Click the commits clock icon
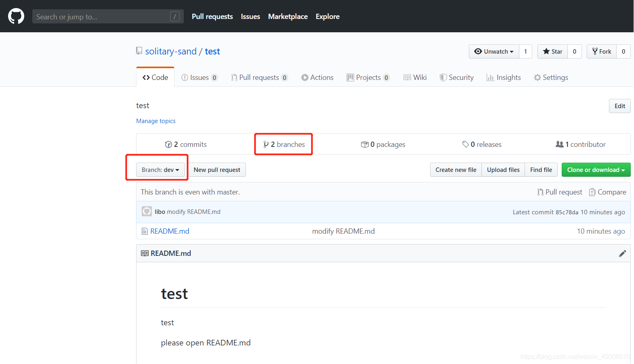The height and width of the screenshot is (364, 634). coord(168,144)
